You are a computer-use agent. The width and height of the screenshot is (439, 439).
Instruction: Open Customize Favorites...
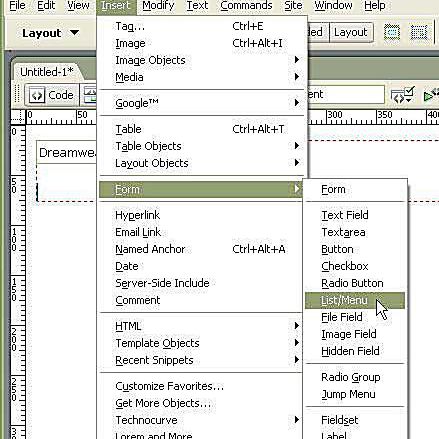tap(202, 386)
